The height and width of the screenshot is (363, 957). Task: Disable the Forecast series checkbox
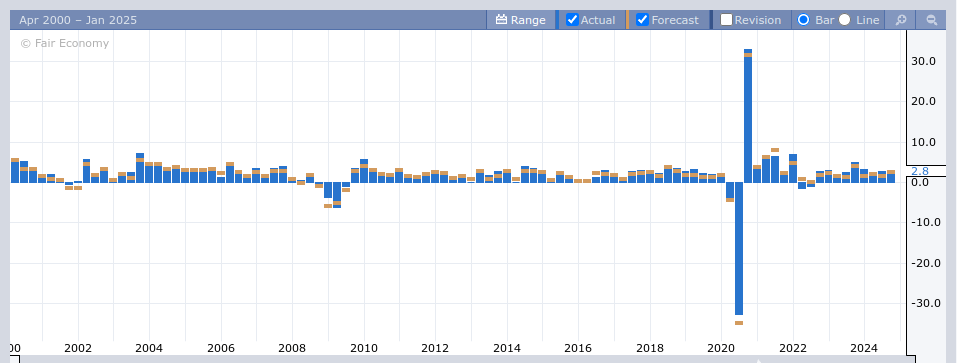tap(642, 20)
